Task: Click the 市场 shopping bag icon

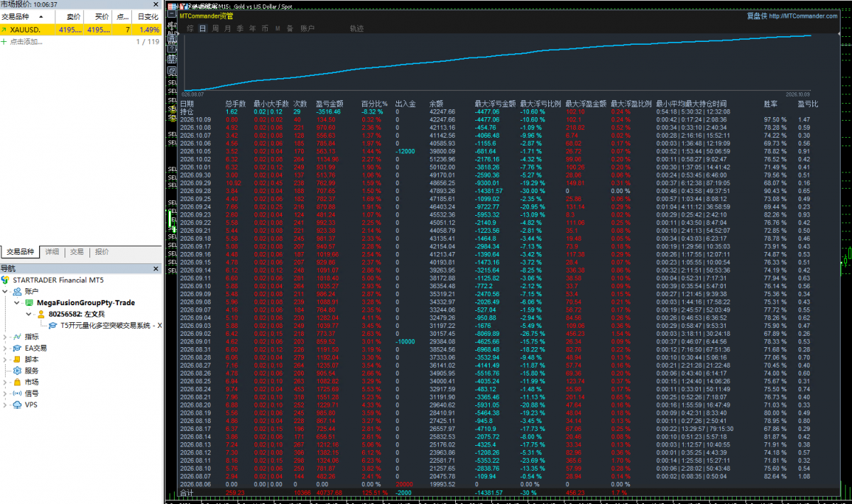Action: point(17,382)
